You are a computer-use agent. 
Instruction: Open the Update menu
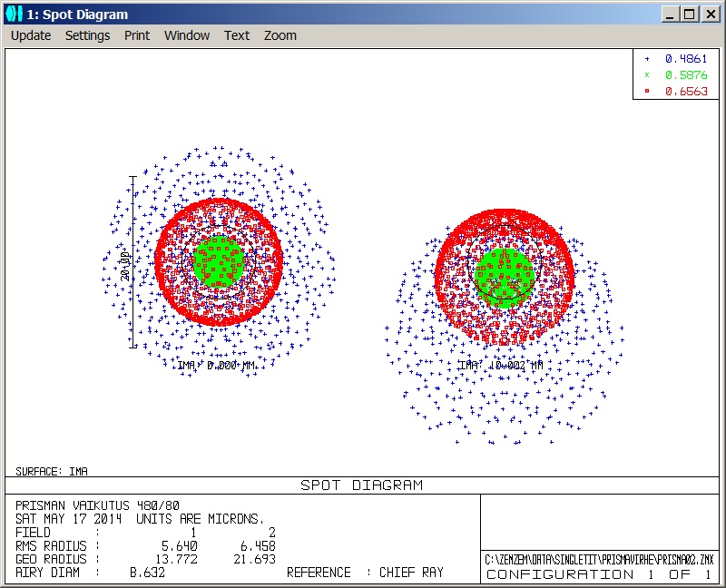point(31,35)
